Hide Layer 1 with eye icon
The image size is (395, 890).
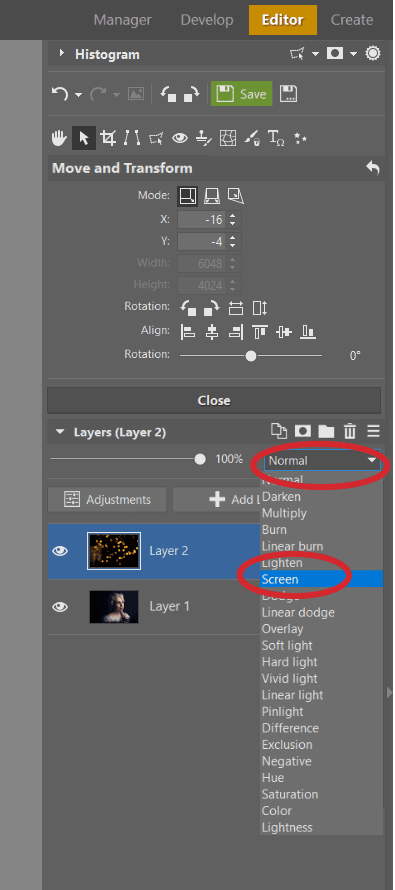tap(60, 607)
